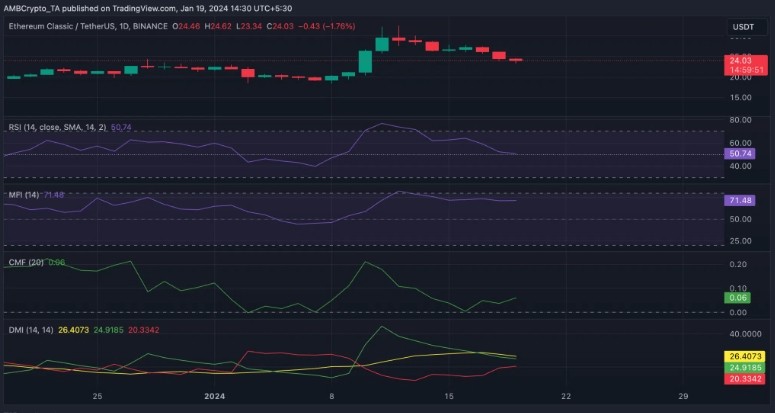Click the purple 50.74 RSI value tag

pos(743,155)
